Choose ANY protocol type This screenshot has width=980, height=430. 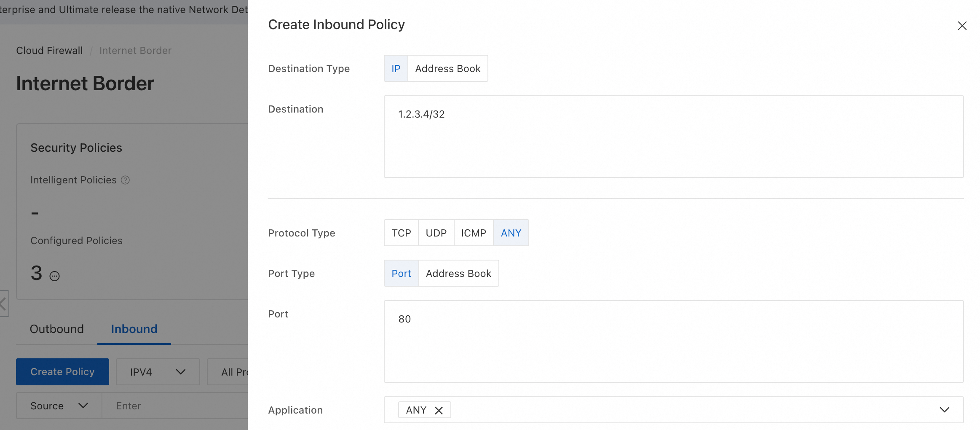coord(511,233)
